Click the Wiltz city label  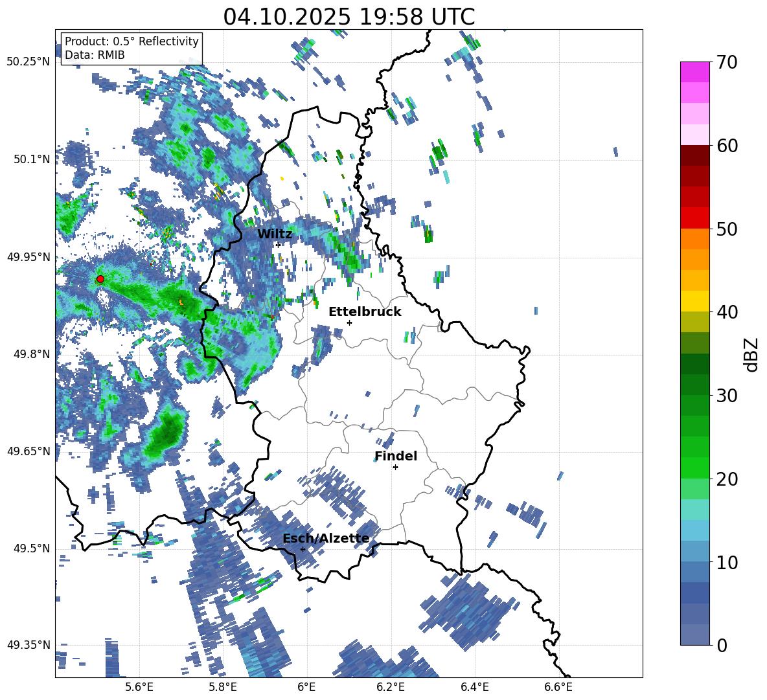275,234
